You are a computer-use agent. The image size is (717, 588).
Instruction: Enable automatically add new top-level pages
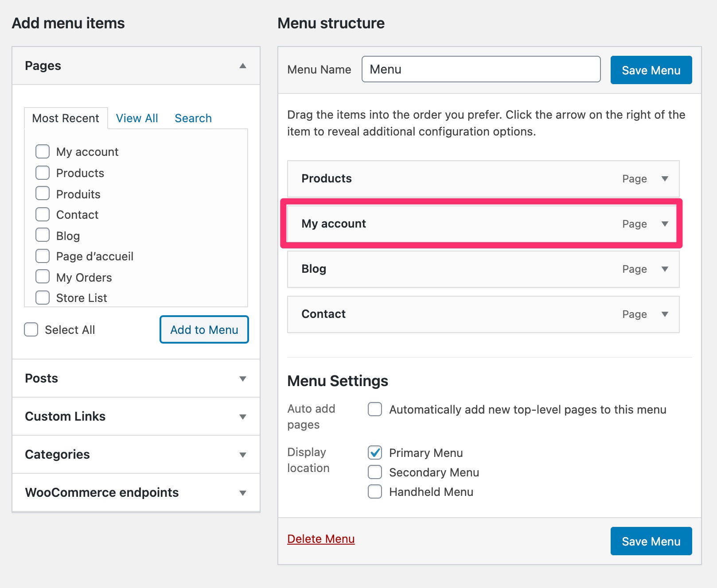click(375, 409)
